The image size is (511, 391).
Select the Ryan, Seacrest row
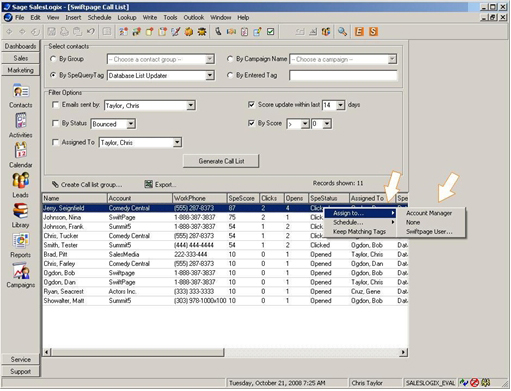click(225, 291)
